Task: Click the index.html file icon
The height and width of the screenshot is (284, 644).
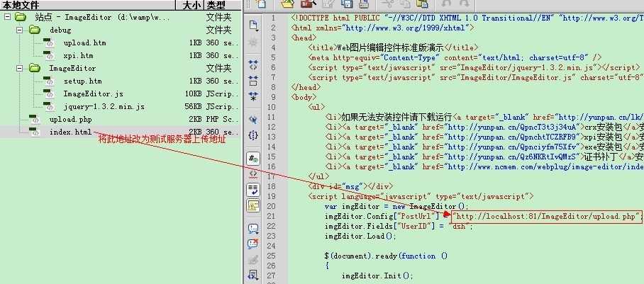Action: (x=35, y=132)
